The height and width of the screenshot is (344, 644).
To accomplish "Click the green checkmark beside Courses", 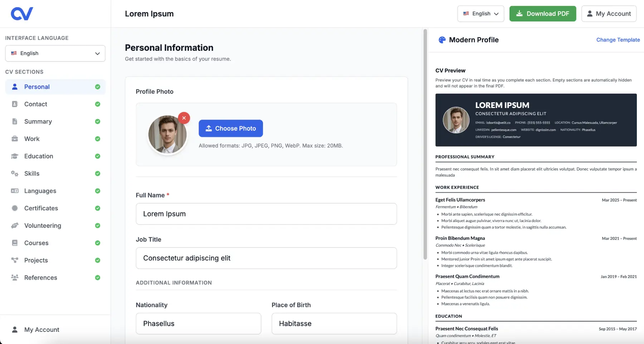I will pyautogui.click(x=98, y=243).
